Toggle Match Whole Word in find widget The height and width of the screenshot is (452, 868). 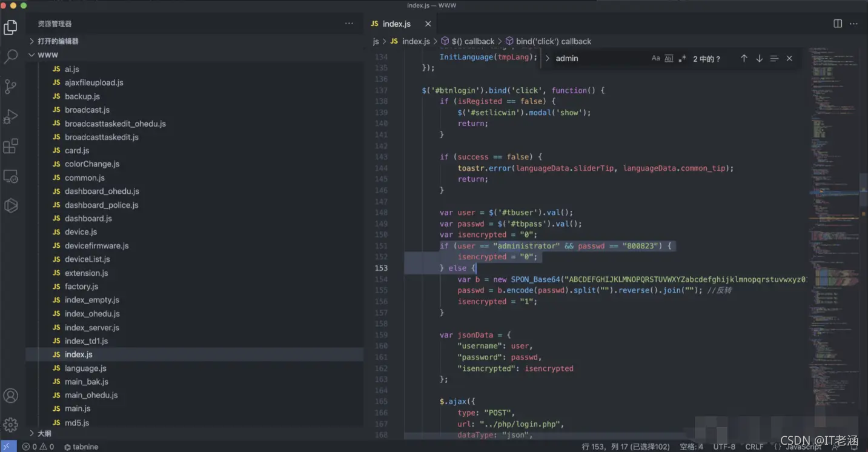669,58
